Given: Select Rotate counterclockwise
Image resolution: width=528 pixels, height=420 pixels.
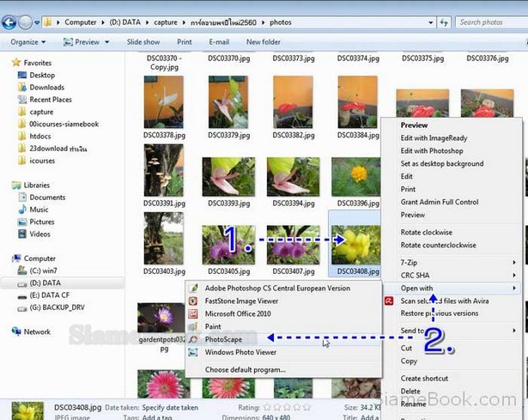Looking at the screenshot, I should coord(439,245).
